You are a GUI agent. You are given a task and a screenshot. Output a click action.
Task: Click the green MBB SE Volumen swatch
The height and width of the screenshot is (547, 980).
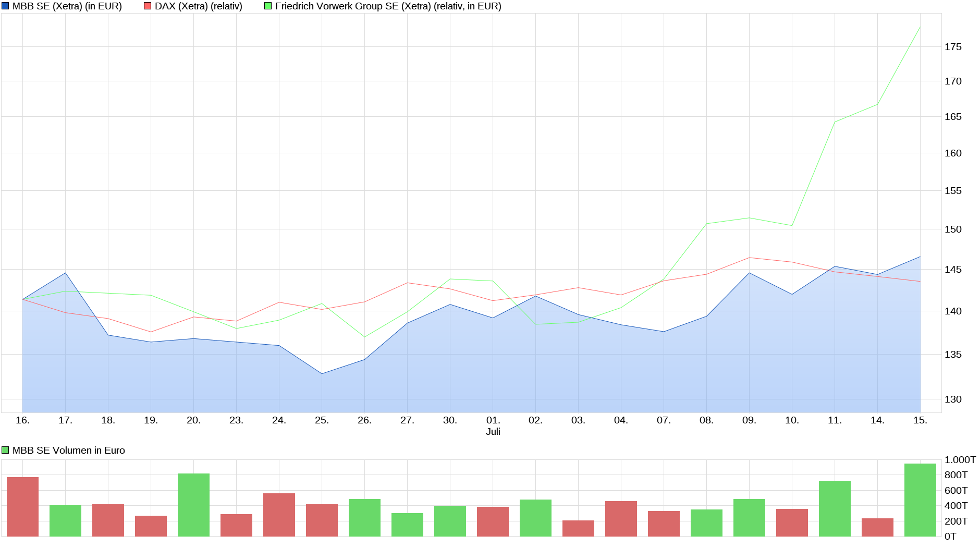tap(6, 451)
